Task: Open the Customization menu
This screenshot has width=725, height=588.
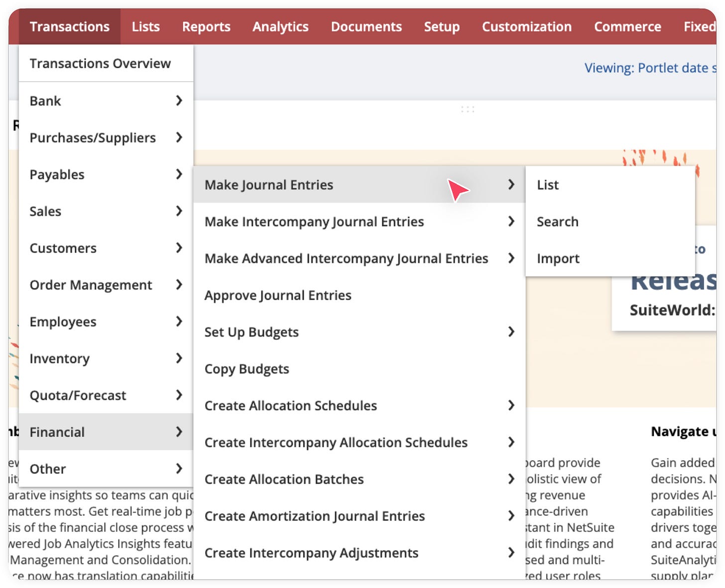Action: click(527, 26)
